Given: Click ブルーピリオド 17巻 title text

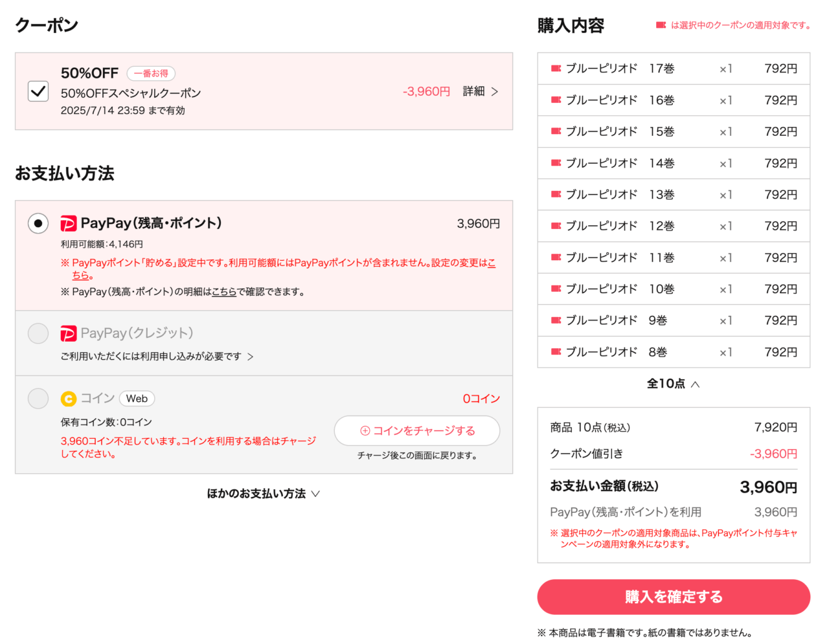Looking at the screenshot, I should (620, 69).
